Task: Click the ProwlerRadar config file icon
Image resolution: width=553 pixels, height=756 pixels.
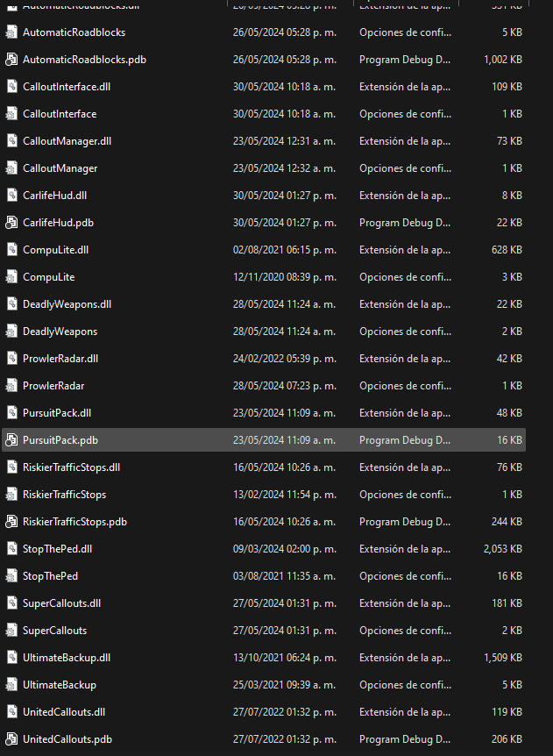Action: [x=11, y=386]
